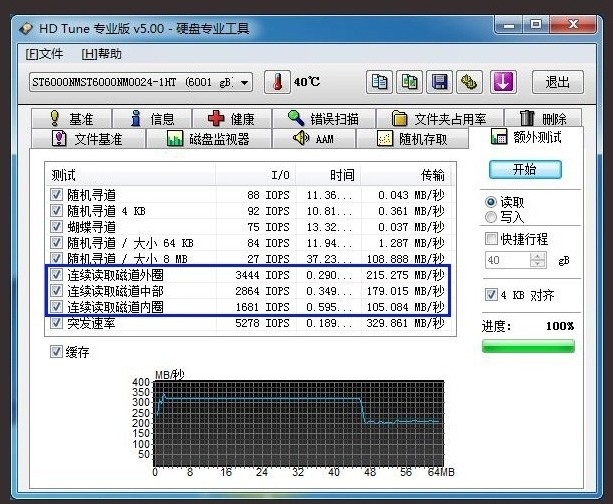Screen dimensions: 613x504
Task: Click the 开始 button
Action: pyautogui.click(x=525, y=170)
